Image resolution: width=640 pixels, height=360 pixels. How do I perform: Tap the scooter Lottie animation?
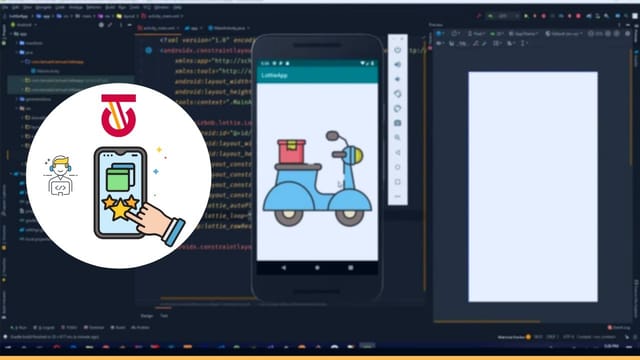pos(318,178)
